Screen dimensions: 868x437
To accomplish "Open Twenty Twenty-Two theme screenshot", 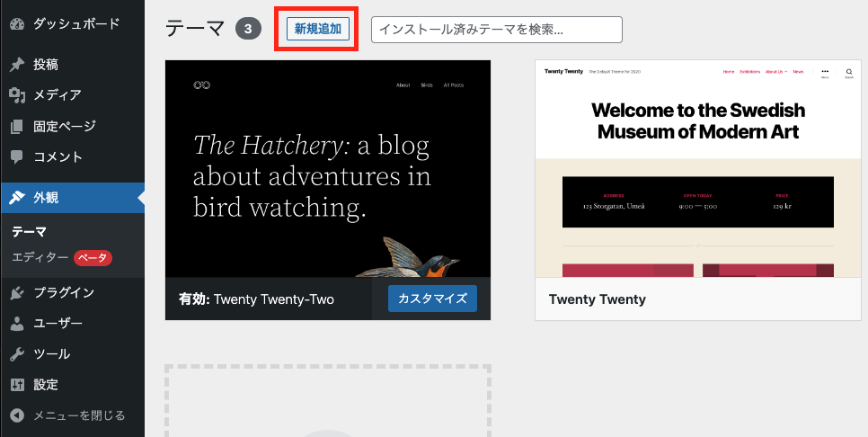I will (x=328, y=168).
